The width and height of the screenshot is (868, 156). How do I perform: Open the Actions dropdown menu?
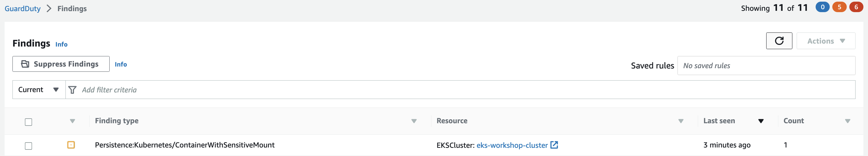pos(825,41)
